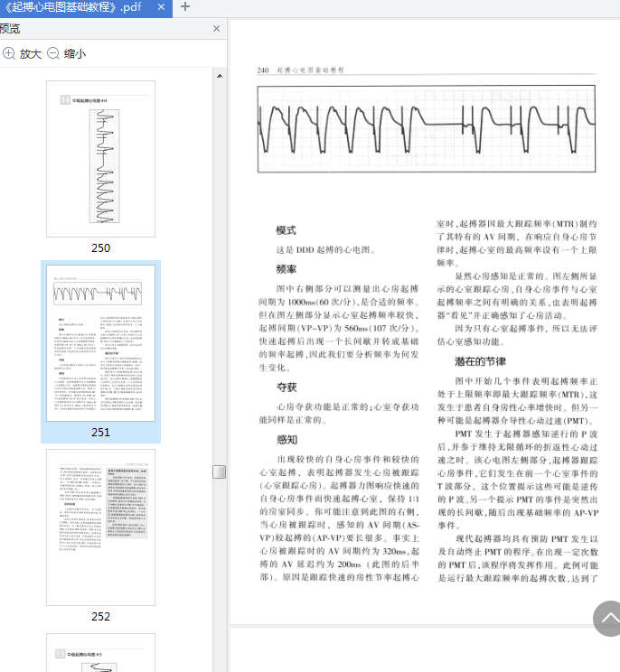
Task: Click the page number label 251
Action: click(x=100, y=433)
